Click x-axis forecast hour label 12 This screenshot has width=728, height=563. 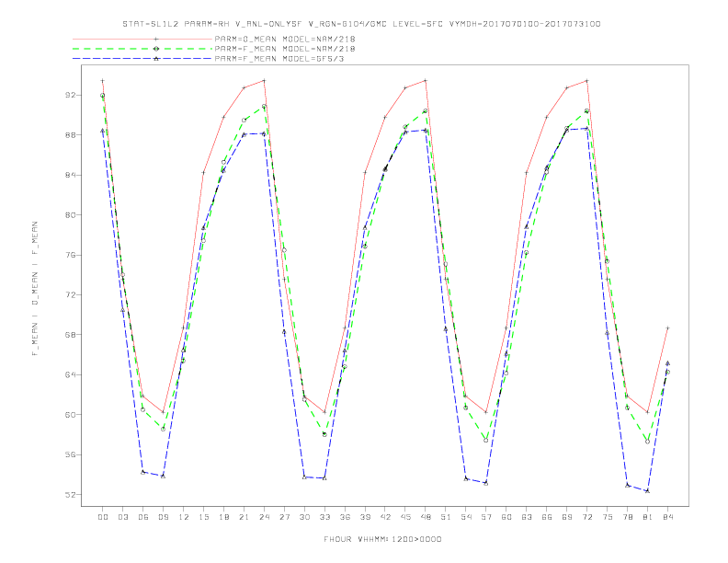[x=184, y=517]
